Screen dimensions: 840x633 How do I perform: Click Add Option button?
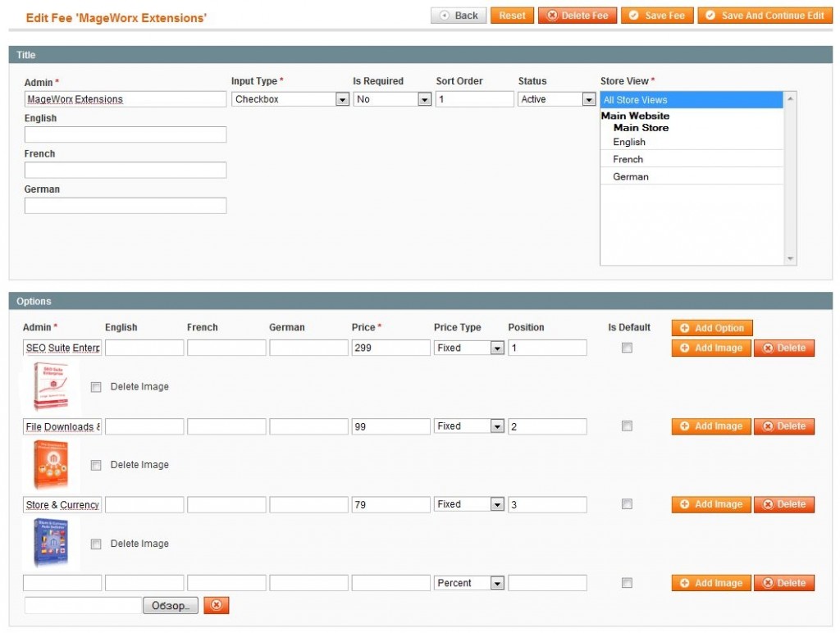pos(712,328)
